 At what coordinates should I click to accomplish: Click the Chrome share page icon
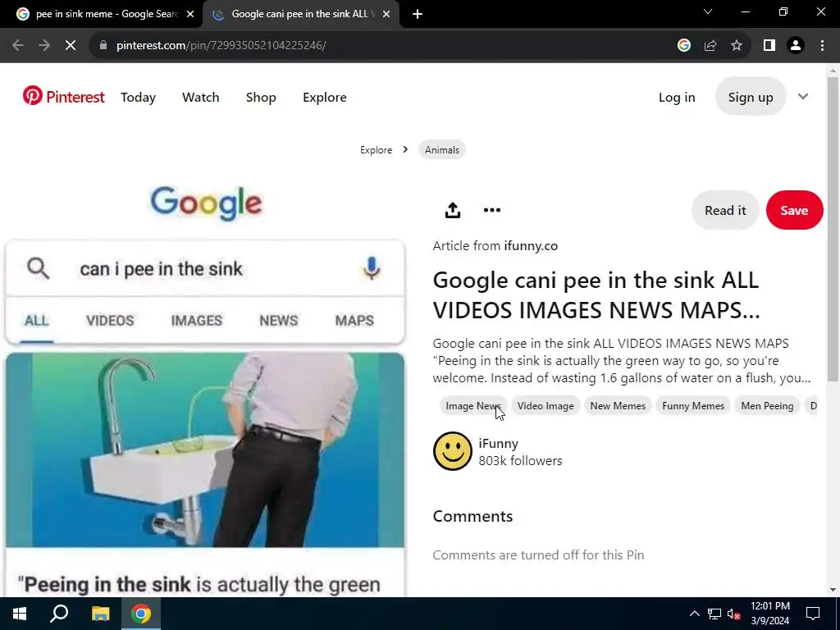tap(710, 46)
